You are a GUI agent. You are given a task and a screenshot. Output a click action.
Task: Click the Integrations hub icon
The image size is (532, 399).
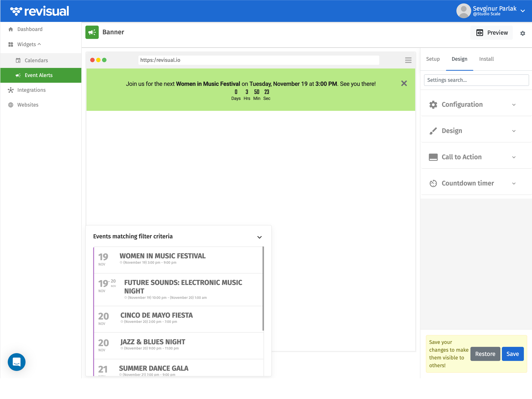pyautogui.click(x=11, y=90)
